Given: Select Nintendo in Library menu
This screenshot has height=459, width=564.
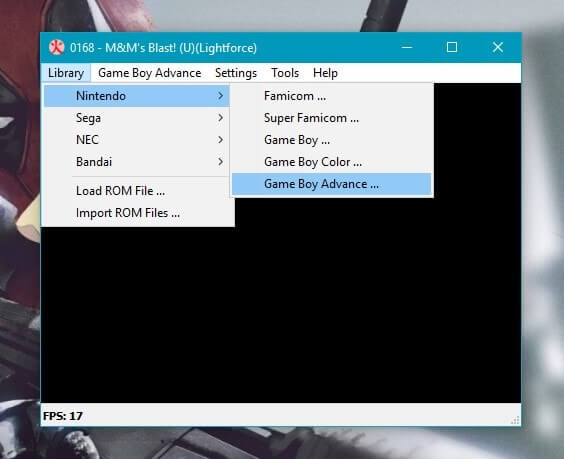Looking at the screenshot, I should point(136,96).
